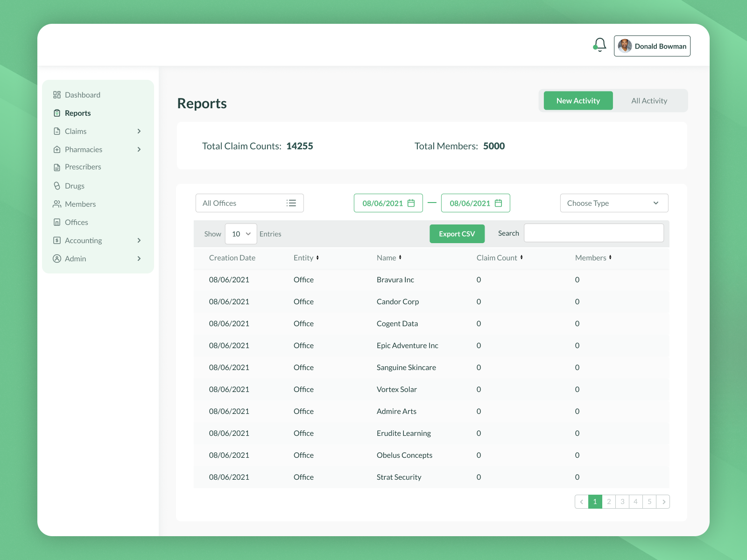The width and height of the screenshot is (747, 560).
Task: Click the Search input field
Action: [x=594, y=233]
